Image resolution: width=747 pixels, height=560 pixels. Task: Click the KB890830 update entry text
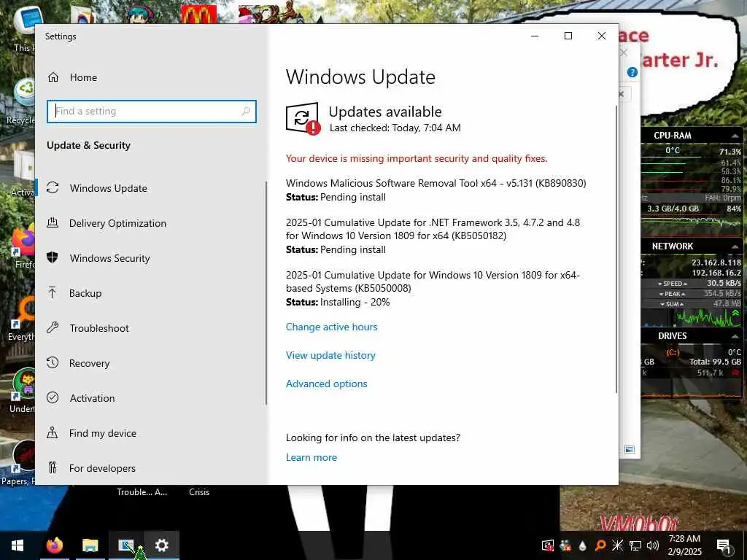tap(436, 183)
